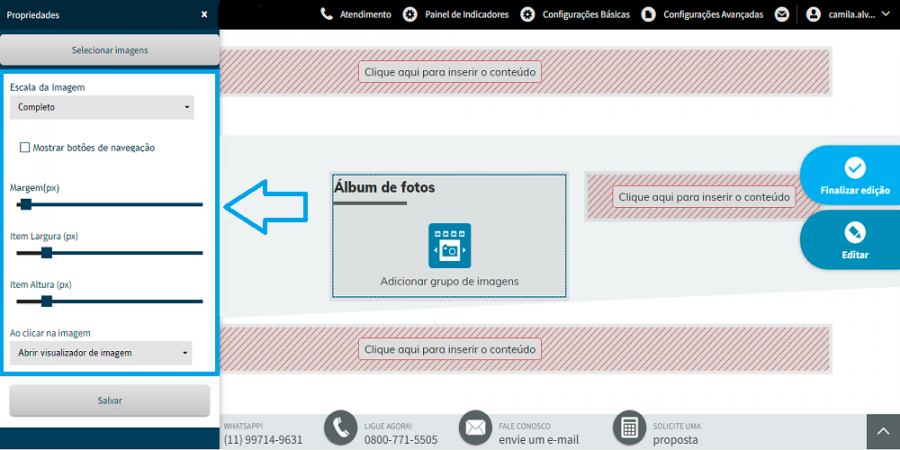Click the document icon beside Configurações Avançadas
This screenshot has height=450, width=900.
pyautogui.click(x=648, y=14)
